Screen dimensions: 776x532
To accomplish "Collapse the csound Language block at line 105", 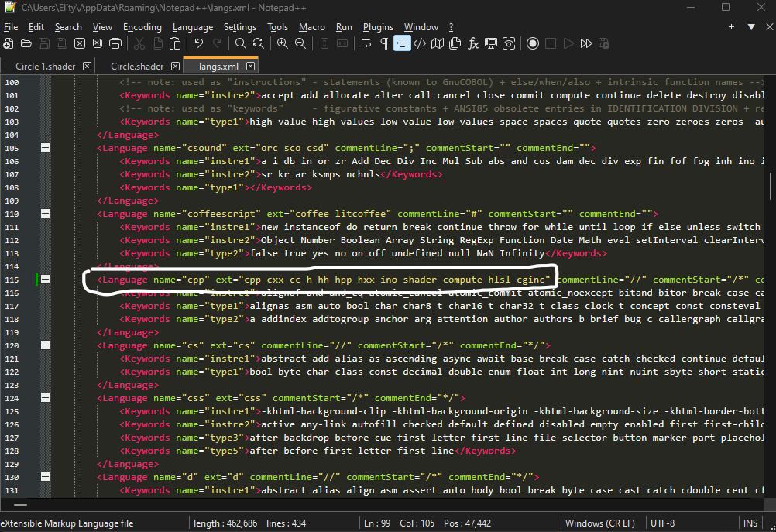I will pos(45,147).
